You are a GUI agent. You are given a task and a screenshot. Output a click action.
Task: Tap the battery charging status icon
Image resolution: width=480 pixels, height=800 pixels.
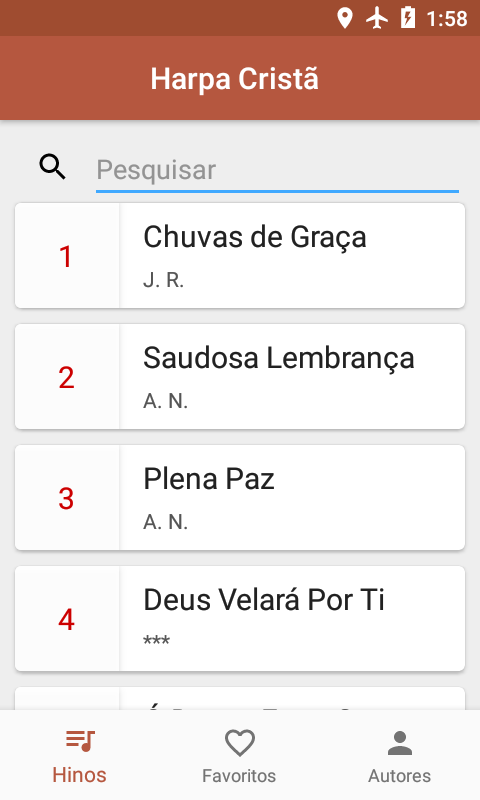point(408,18)
